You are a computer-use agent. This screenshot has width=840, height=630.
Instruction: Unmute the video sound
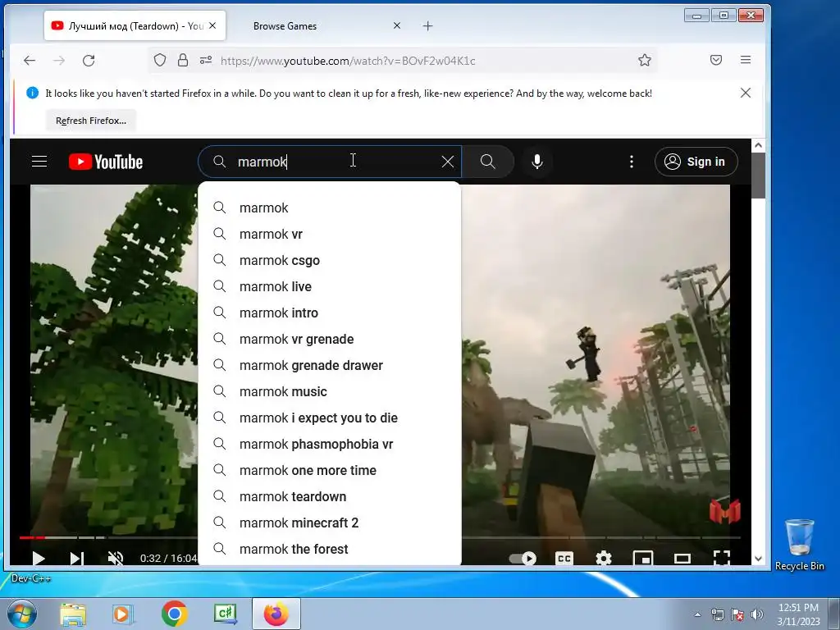click(x=116, y=558)
